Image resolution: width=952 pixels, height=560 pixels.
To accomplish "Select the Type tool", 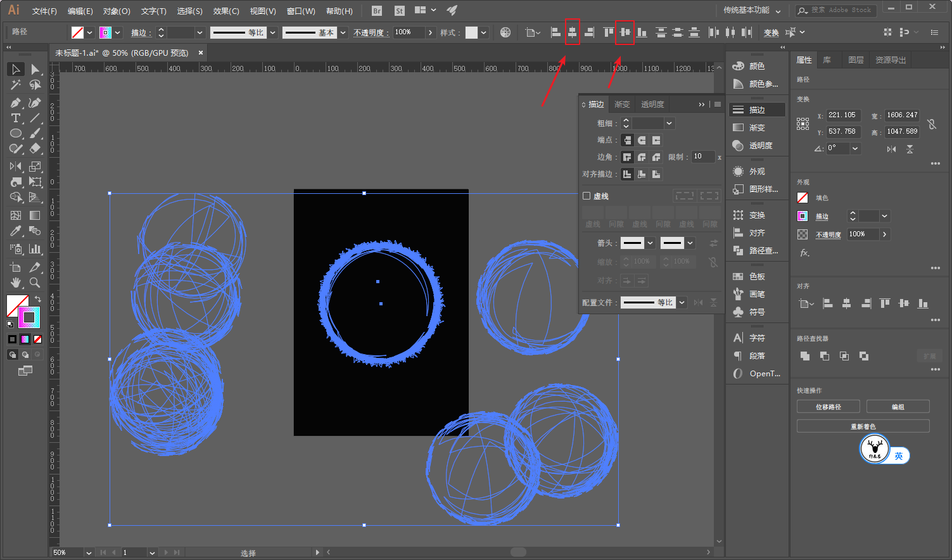I will [x=16, y=118].
